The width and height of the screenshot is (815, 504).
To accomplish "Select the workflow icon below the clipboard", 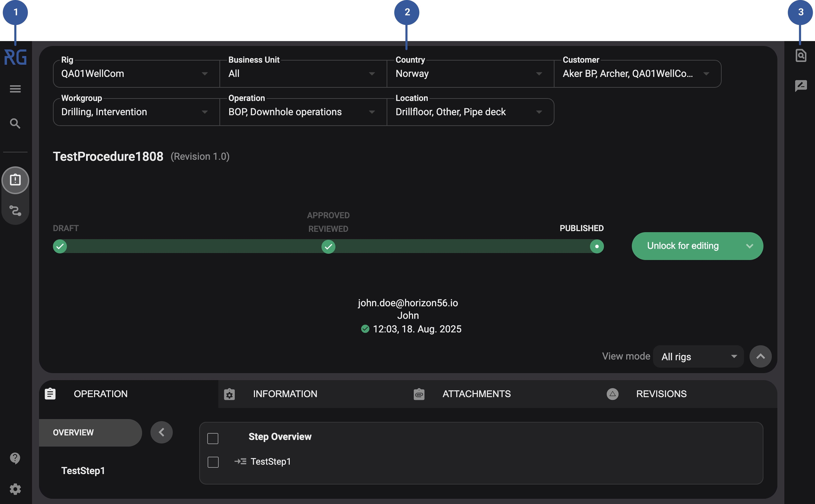I will (15, 211).
